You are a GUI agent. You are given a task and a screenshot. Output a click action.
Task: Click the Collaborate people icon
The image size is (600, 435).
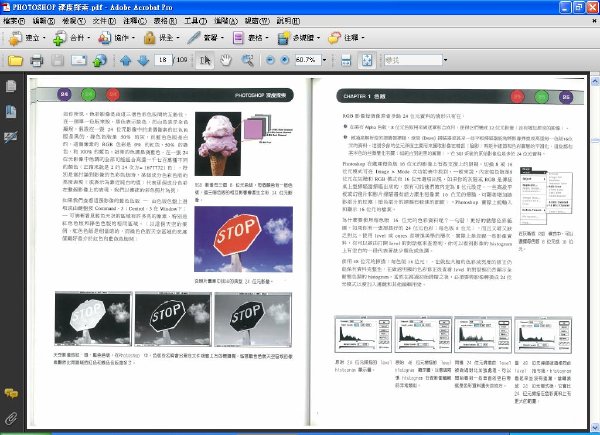point(104,38)
